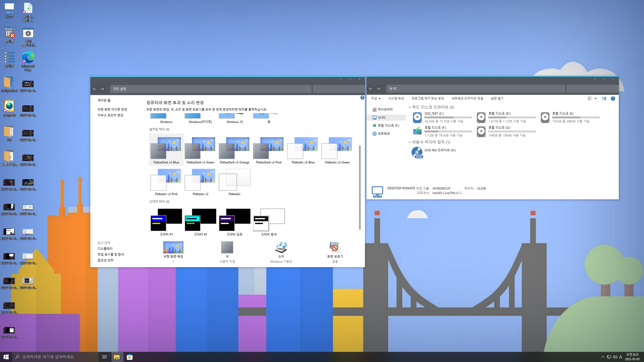Image resolution: width=644 pixels, height=362 pixels.
Task: Open 바탕 화면 배경 settings
Action: tap(173, 252)
